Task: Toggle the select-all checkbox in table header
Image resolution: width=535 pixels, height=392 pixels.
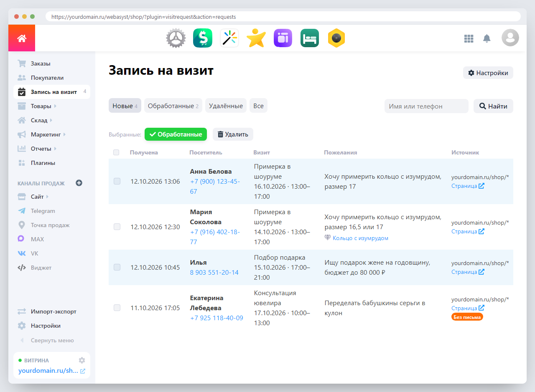Action: [116, 152]
